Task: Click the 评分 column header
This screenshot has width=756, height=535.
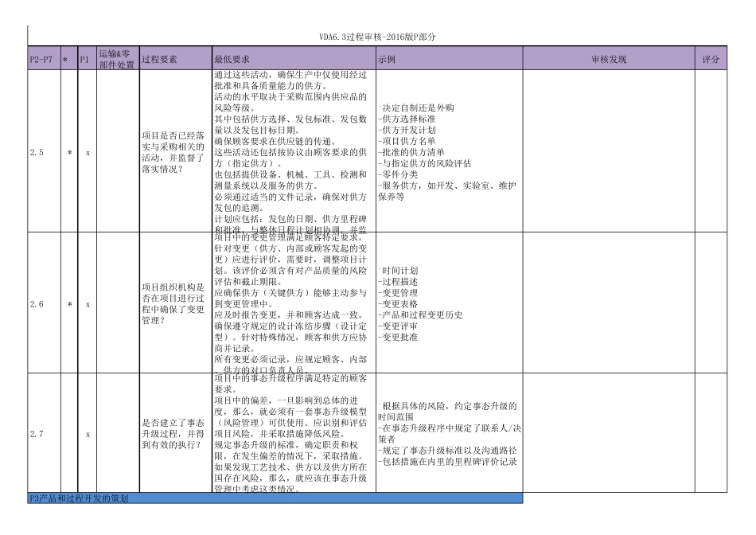Action: [711, 58]
